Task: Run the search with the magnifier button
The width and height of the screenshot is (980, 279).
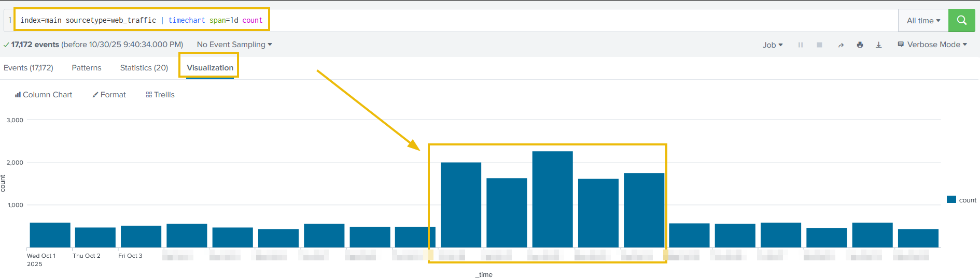Action: pos(961,20)
